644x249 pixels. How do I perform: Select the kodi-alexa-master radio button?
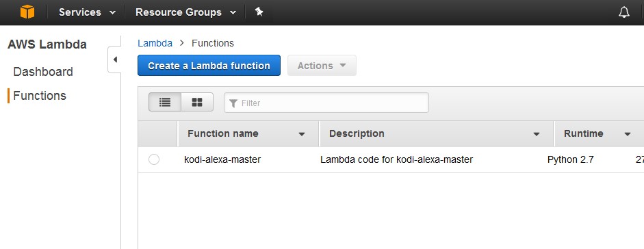pyautogui.click(x=154, y=159)
